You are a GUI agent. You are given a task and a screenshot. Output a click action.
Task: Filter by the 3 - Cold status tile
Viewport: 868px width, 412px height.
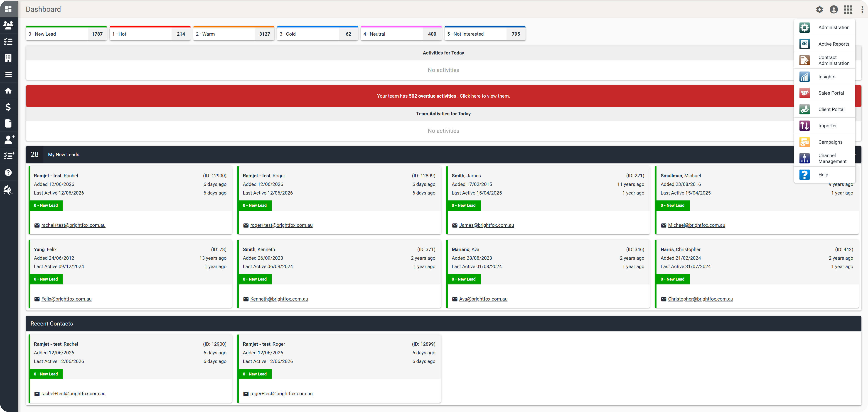tap(317, 33)
